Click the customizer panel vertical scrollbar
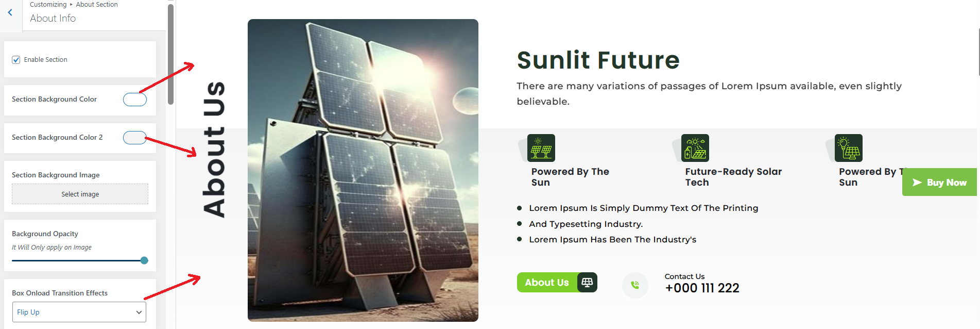 tap(170, 54)
